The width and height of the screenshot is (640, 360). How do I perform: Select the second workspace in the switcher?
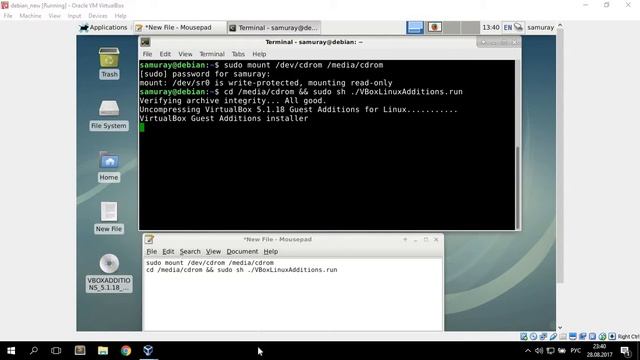click(x=434, y=27)
